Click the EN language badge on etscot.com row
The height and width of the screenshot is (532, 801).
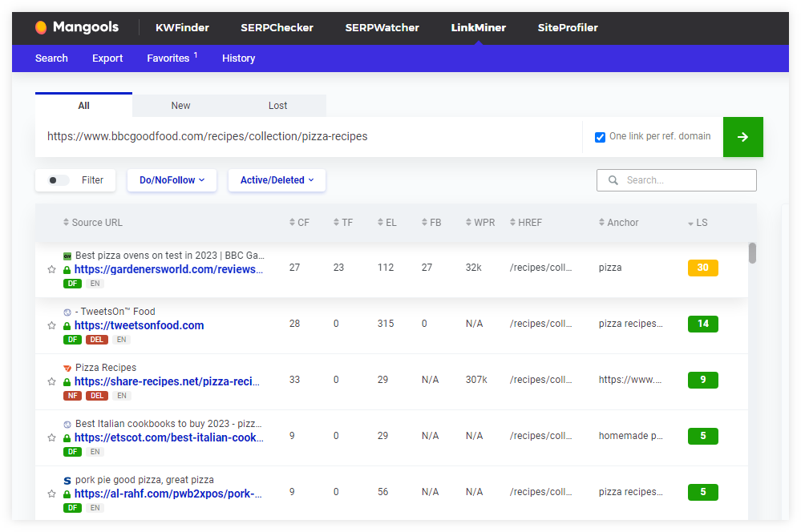point(95,451)
